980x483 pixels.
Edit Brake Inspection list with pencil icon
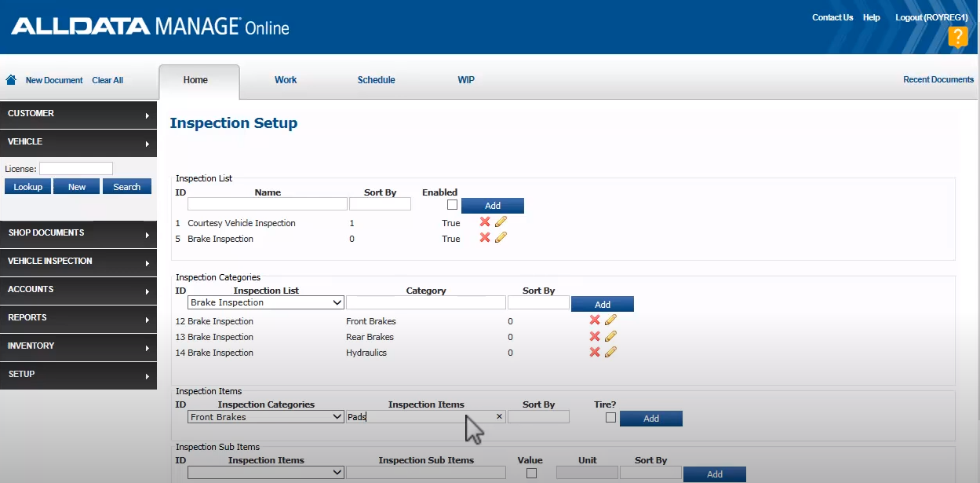tap(501, 238)
